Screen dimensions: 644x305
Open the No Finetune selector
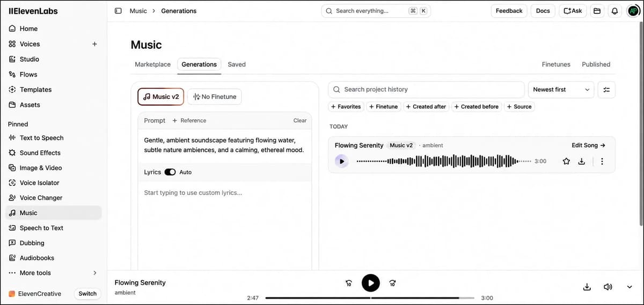(x=215, y=96)
